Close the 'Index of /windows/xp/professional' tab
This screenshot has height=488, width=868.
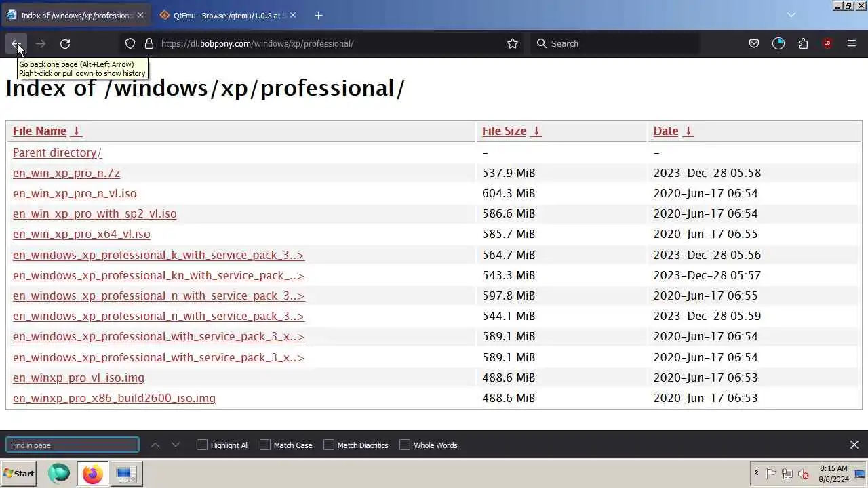point(140,15)
